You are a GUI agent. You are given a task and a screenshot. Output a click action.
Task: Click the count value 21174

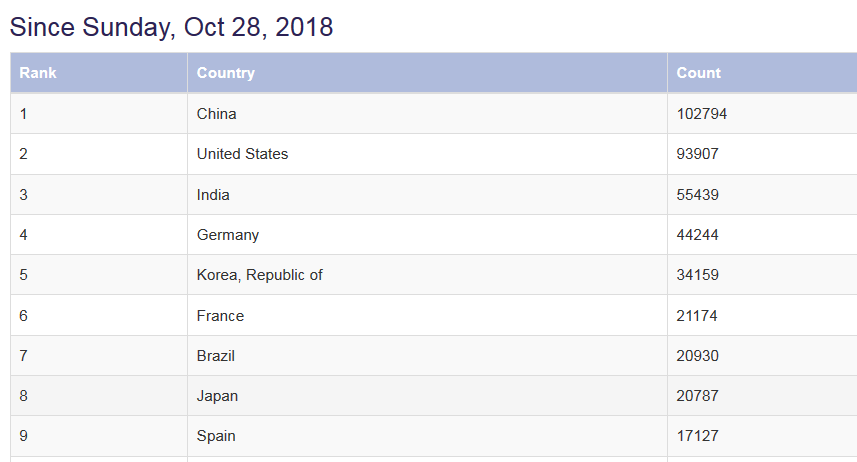697,315
